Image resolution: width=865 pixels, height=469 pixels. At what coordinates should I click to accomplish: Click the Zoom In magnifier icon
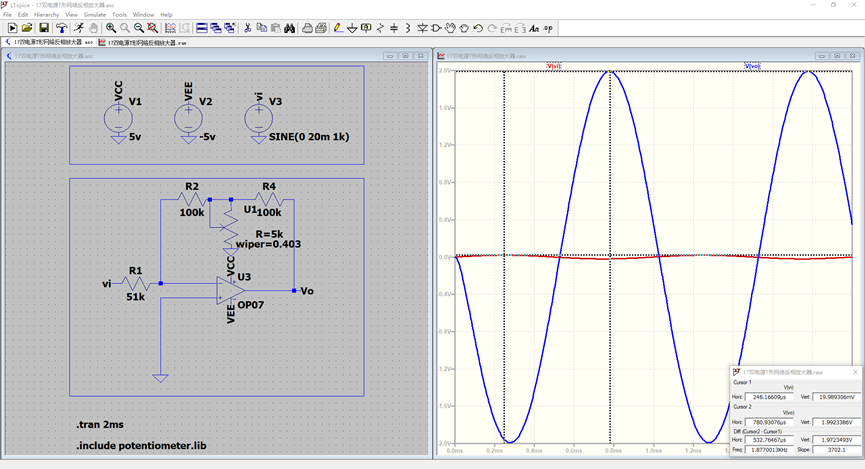(x=111, y=28)
